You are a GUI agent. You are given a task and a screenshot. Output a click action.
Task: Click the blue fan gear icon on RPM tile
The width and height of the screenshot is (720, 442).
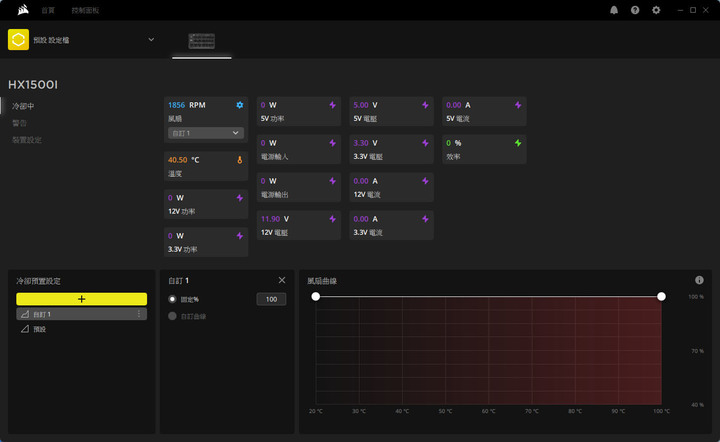pos(240,105)
